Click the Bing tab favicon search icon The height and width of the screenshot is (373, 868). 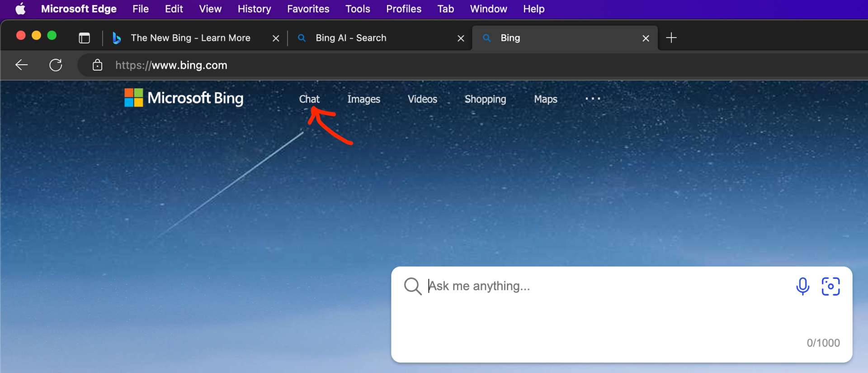(x=487, y=38)
